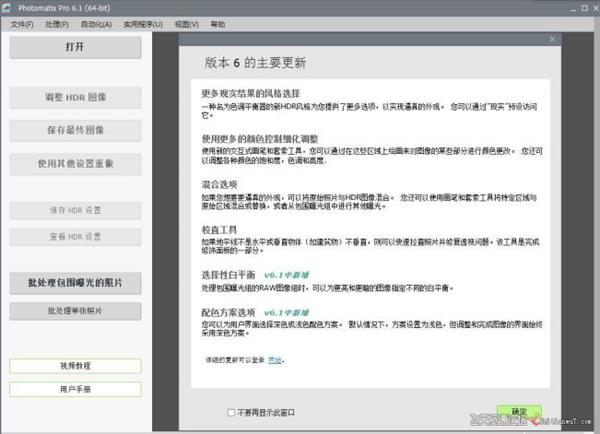Click the Photomatix Pro app icon in title bar

tap(7, 8)
